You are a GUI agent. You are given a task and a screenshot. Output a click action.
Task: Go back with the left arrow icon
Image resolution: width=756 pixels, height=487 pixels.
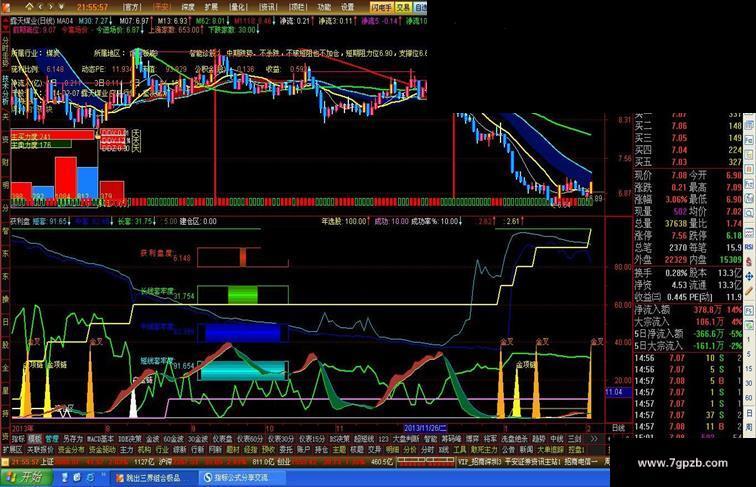40,7
